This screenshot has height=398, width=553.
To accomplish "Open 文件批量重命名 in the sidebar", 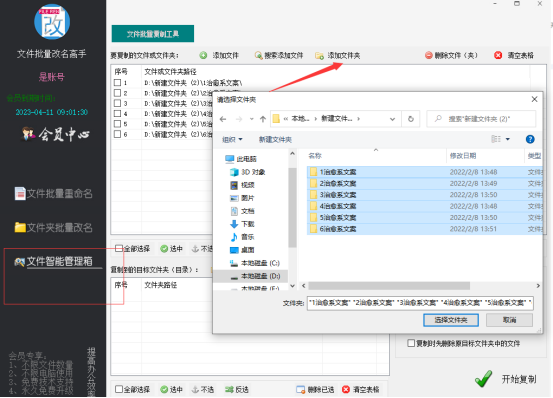I will tap(54, 194).
